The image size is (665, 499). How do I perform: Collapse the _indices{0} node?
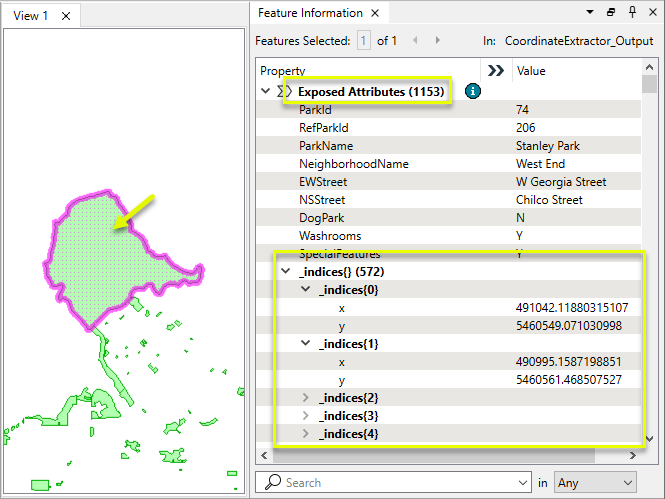point(307,290)
